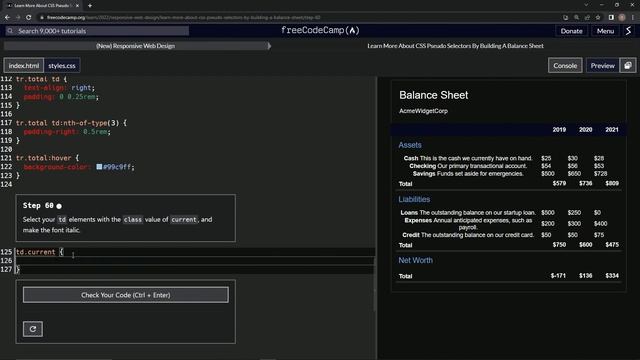Click the site padlock icon in address bar
The image size is (640, 360).
pos(42,18)
